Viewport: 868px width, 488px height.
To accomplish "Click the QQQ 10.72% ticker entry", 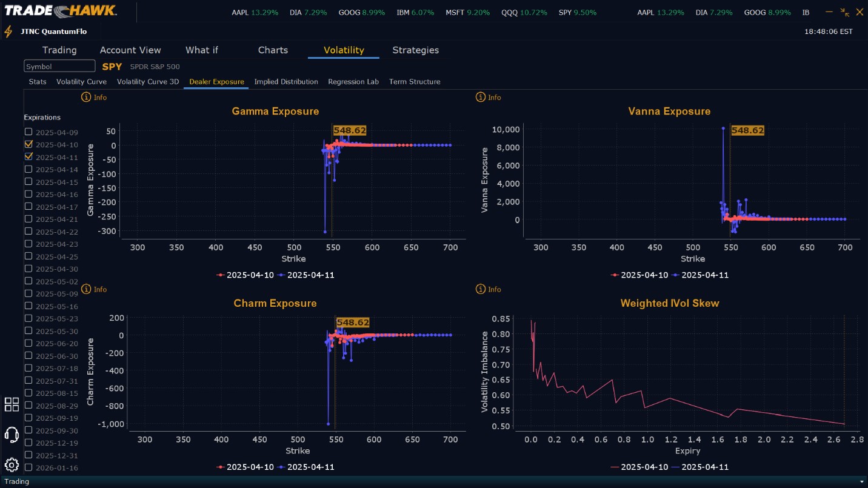I will pos(524,13).
